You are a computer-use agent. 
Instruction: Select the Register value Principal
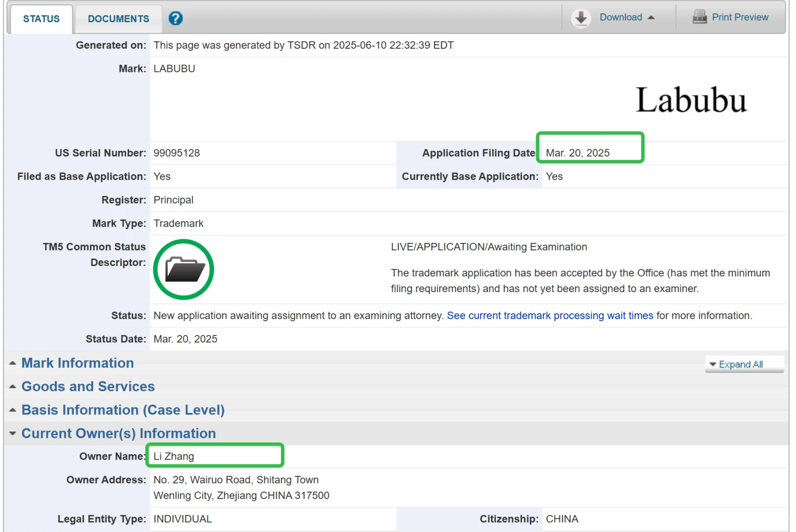173,200
